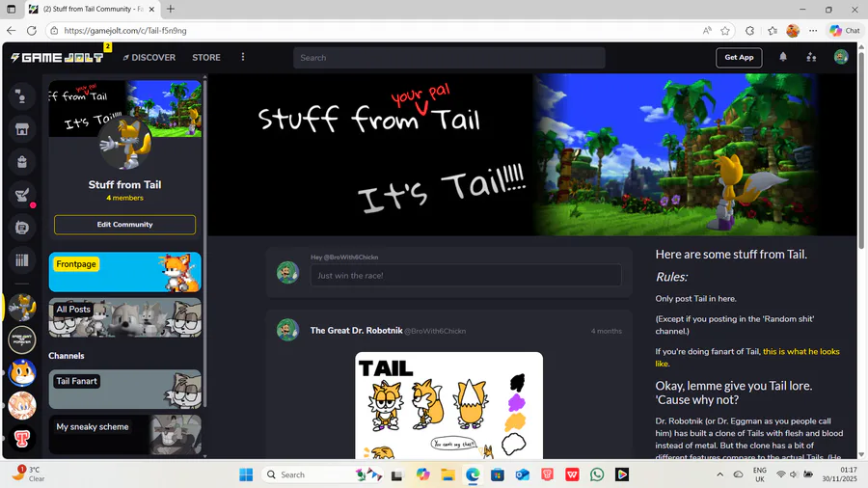Viewport: 868px width, 488px height.
Task: Open the Discover page
Action: pos(149,58)
